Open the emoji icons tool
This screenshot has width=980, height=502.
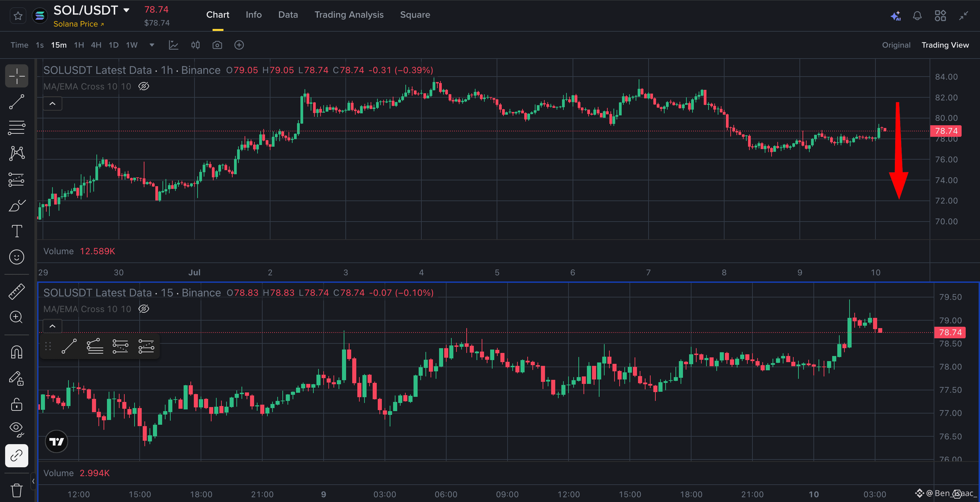coord(17,257)
